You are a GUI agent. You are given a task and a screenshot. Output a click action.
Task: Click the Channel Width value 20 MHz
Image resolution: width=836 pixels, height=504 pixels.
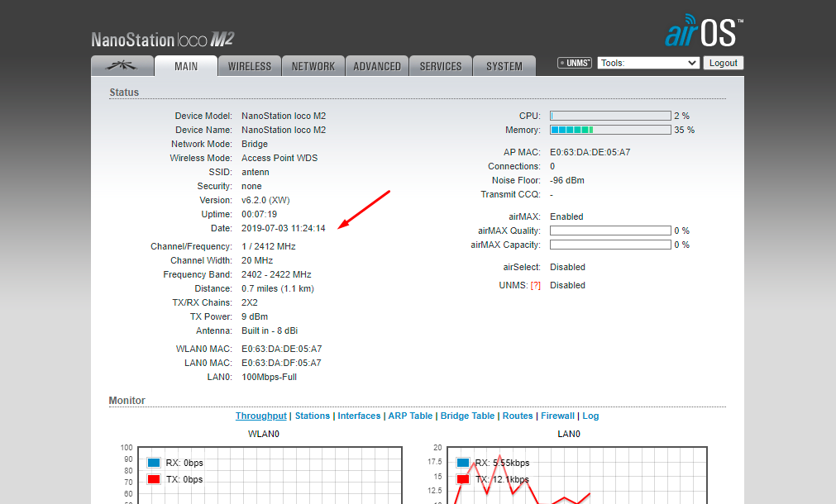coord(257,260)
